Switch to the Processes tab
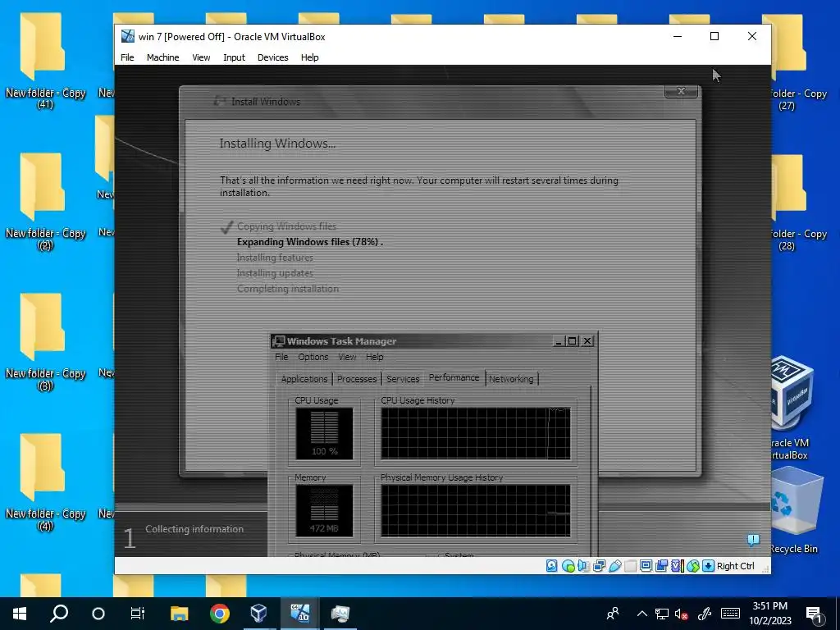 coord(357,379)
